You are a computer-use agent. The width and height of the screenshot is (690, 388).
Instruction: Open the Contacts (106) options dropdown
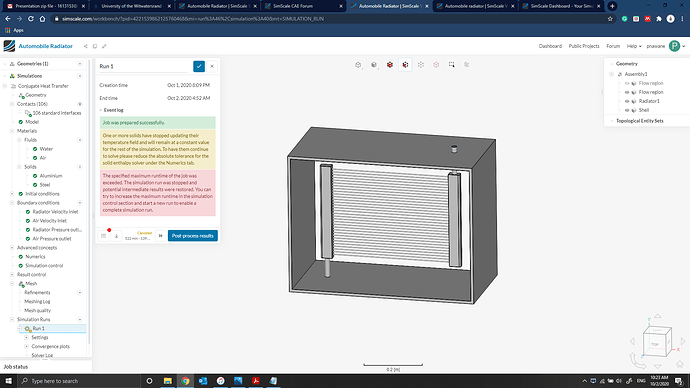pos(80,104)
